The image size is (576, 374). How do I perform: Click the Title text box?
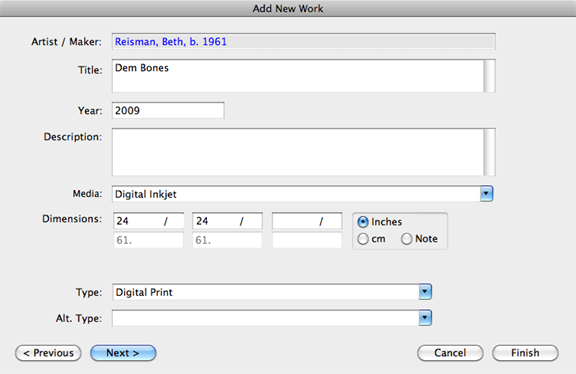click(x=298, y=76)
